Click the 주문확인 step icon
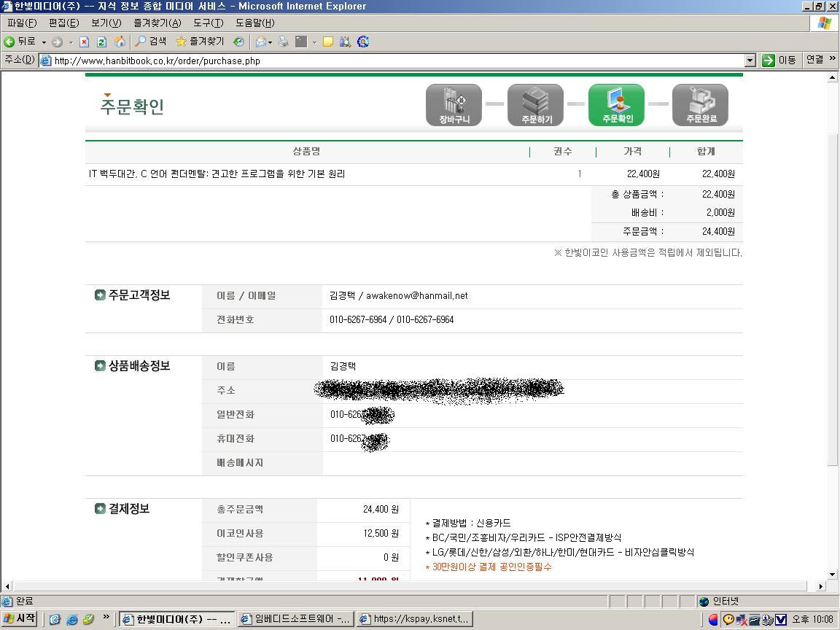The image size is (840, 630). (x=617, y=105)
